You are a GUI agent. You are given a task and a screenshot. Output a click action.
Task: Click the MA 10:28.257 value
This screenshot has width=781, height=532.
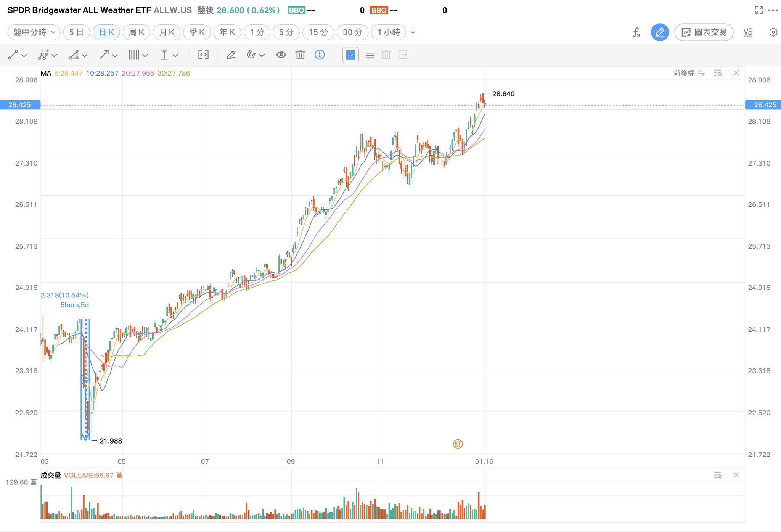(x=102, y=73)
